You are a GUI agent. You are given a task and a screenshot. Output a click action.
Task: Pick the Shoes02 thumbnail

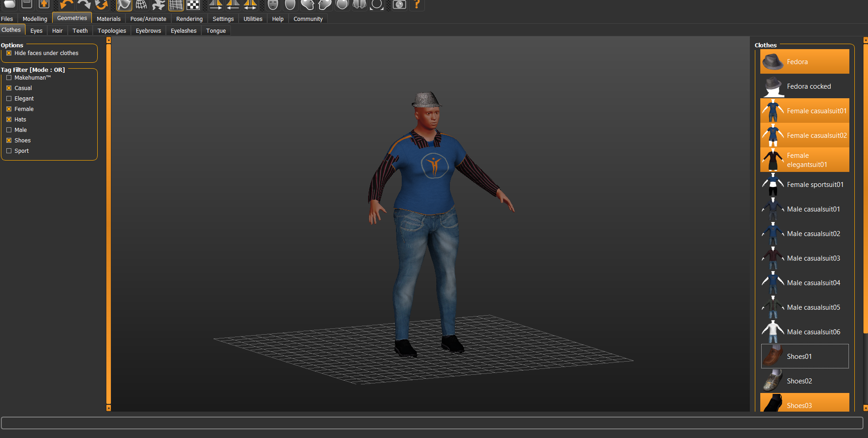coord(773,381)
